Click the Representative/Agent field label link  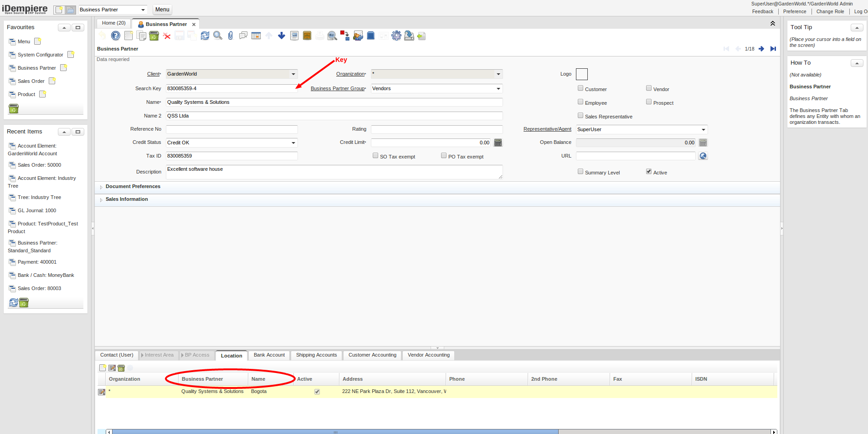tap(547, 129)
